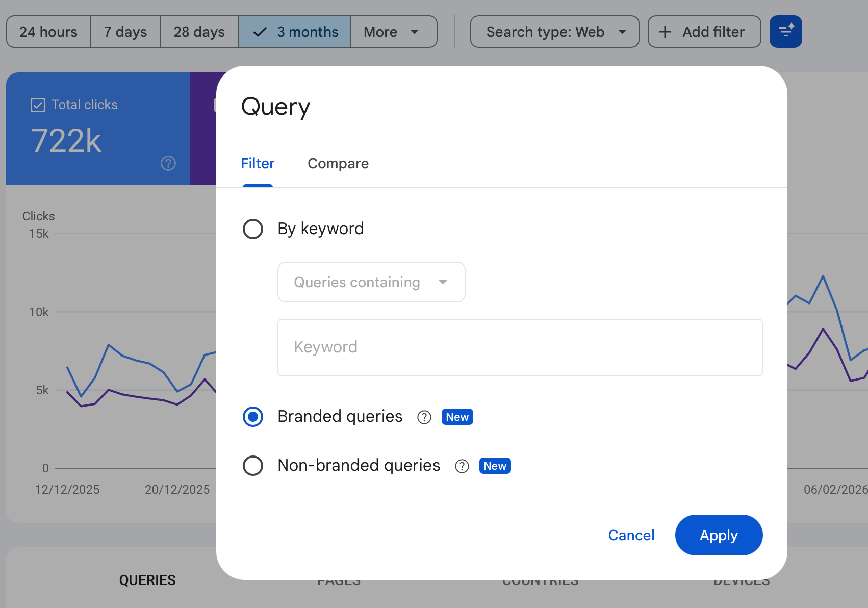Viewport: 868px width, 608px height.
Task: Open the Search type: Web dropdown
Action: [554, 32]
